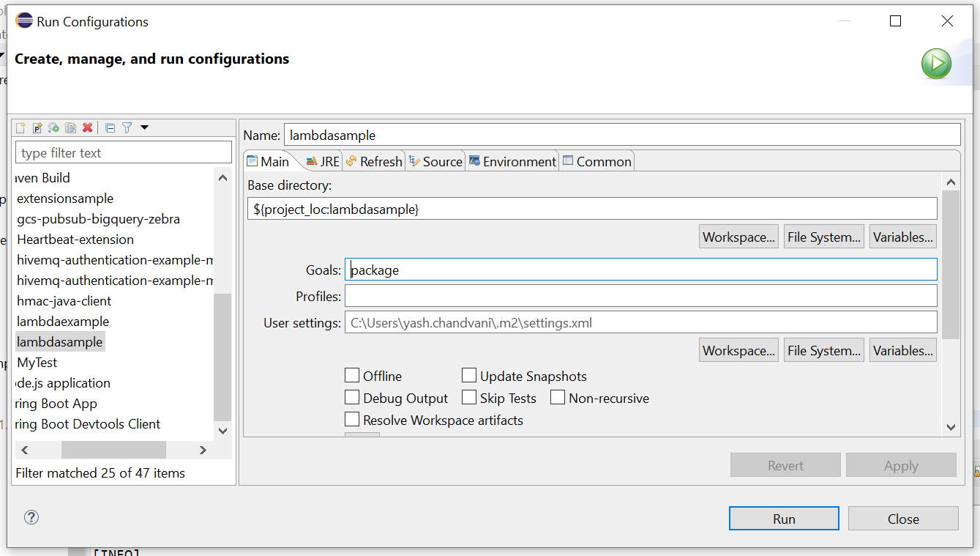The height and width of the screenshot is (556, 980).
Task: Select Node.js application category
Action: (63, 383)
